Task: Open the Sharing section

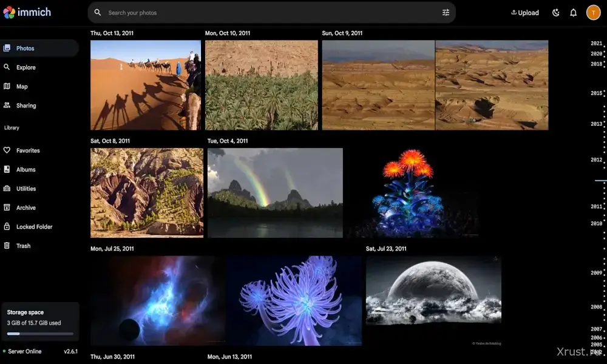Action: point(25,106)
